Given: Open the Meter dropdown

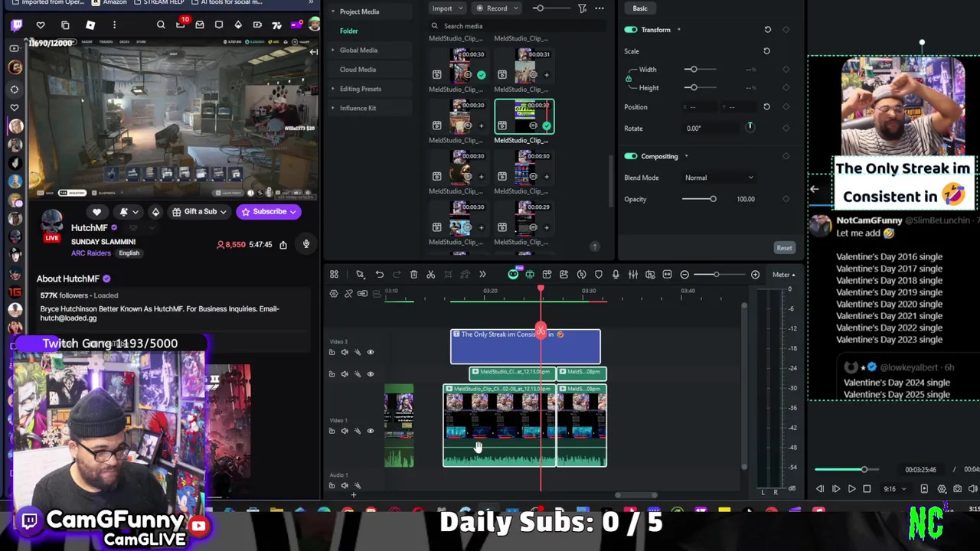Looking at the screenshot, I should point(783,274).
